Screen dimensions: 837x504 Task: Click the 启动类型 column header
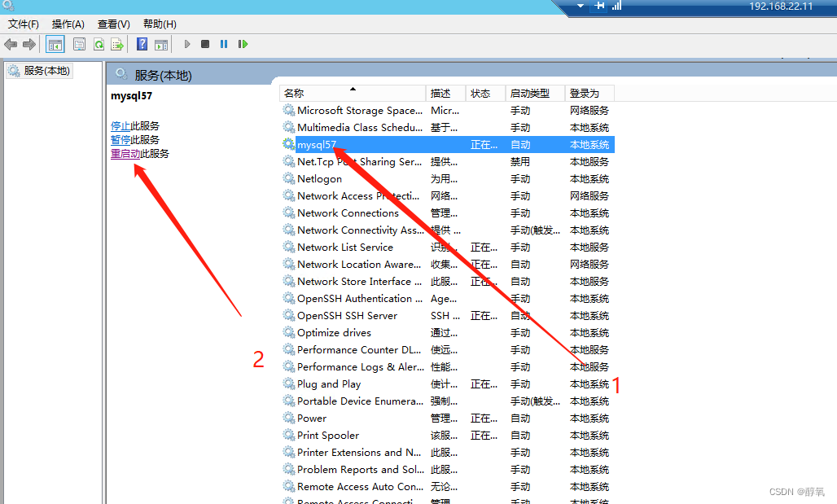pyautogui.click(x=529, y=92)
